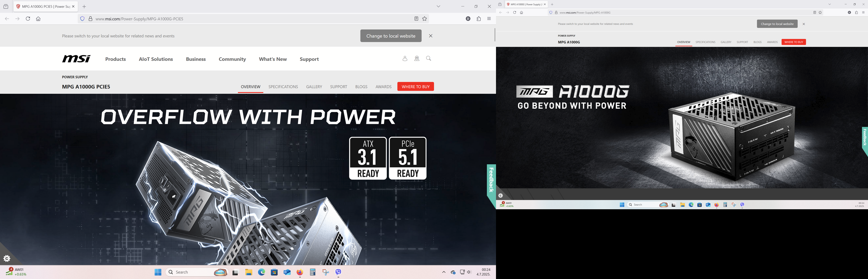Open hamburger menu in right Firefox window

[863, 12]
